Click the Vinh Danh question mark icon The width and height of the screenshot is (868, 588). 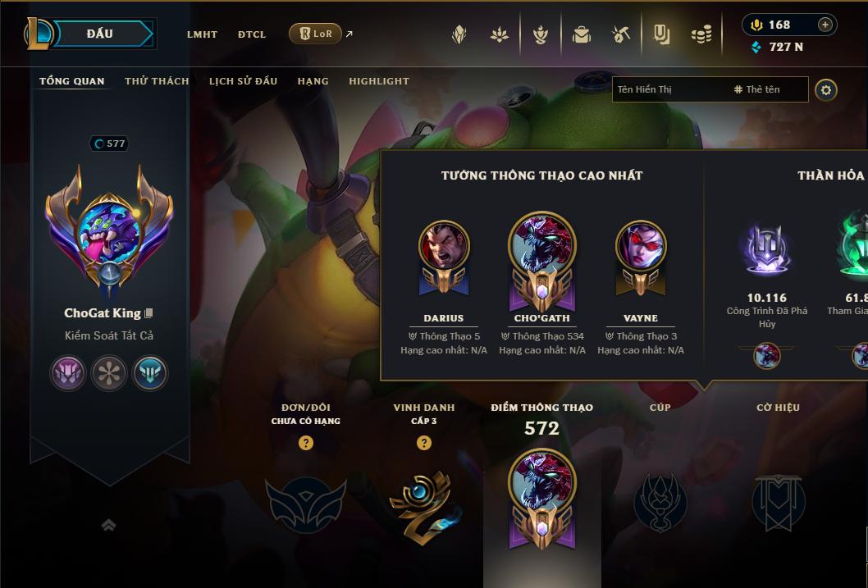click(x=424, y=443)
